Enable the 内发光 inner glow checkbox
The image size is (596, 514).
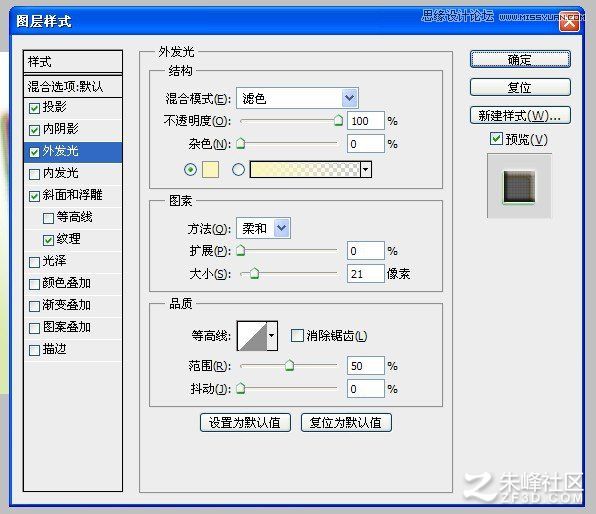pos(34,174)
